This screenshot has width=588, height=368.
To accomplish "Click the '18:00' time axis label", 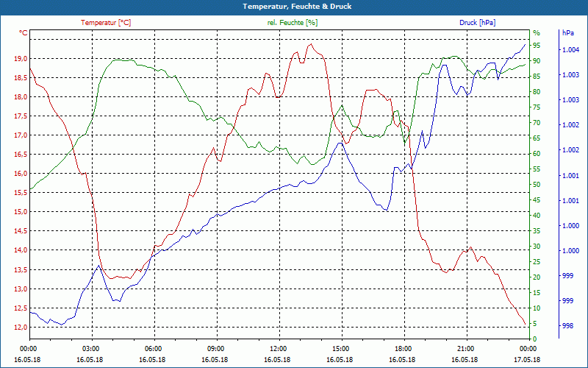I will 403,348.
